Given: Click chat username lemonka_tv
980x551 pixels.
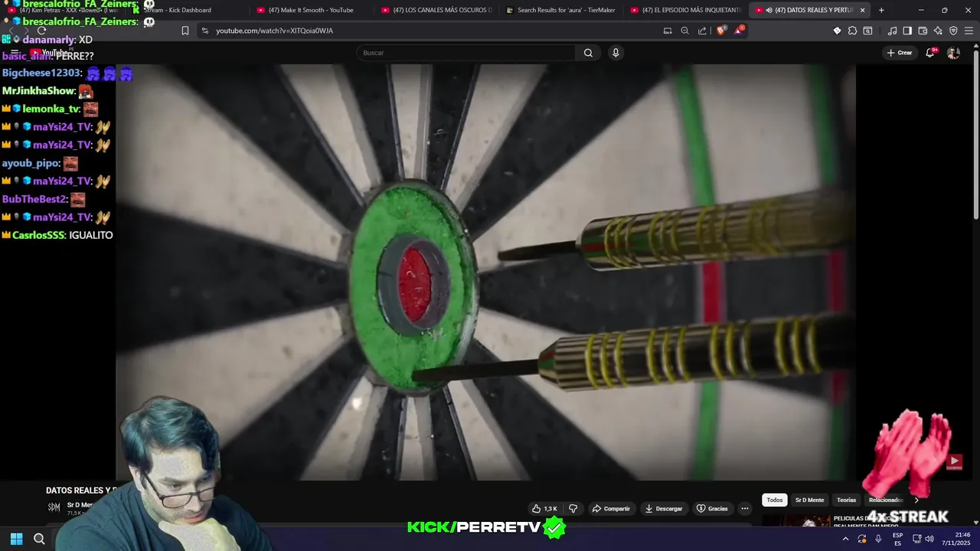Looking at the screenshot, I should click(51, 109).
